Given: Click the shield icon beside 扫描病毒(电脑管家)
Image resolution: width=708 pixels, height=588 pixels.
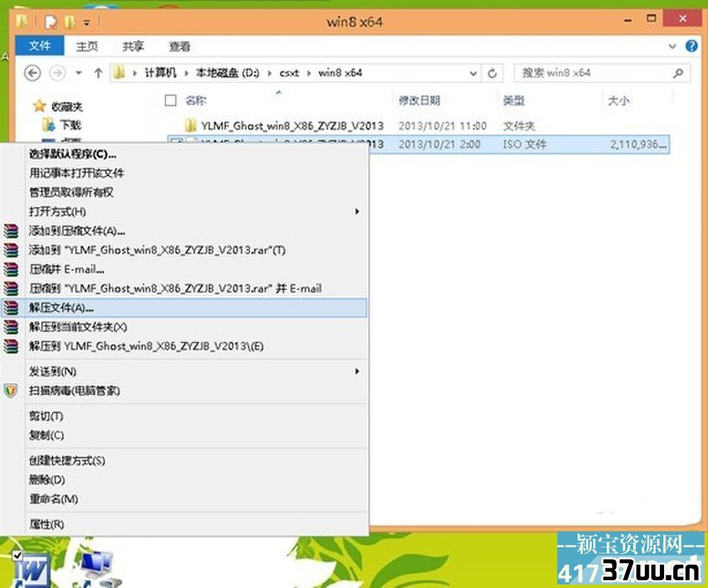Looking at the screenshot, I should click(11, 391).
